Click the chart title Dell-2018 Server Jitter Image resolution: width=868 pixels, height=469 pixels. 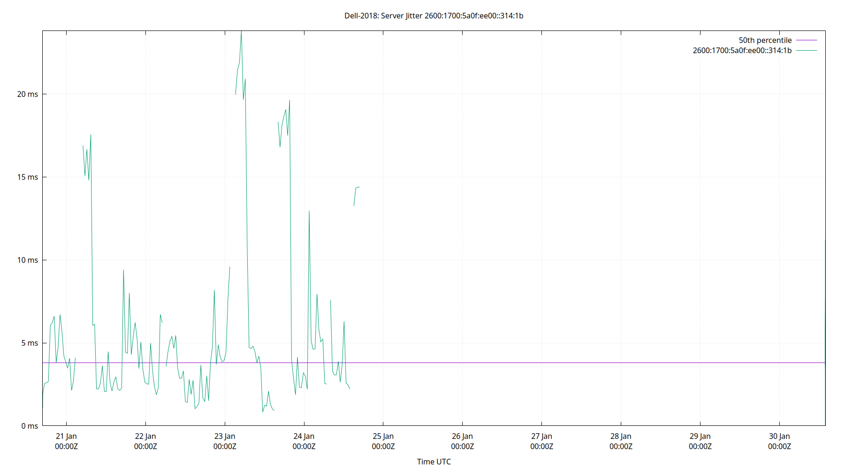pyautogui.click(x=434, y=15)
